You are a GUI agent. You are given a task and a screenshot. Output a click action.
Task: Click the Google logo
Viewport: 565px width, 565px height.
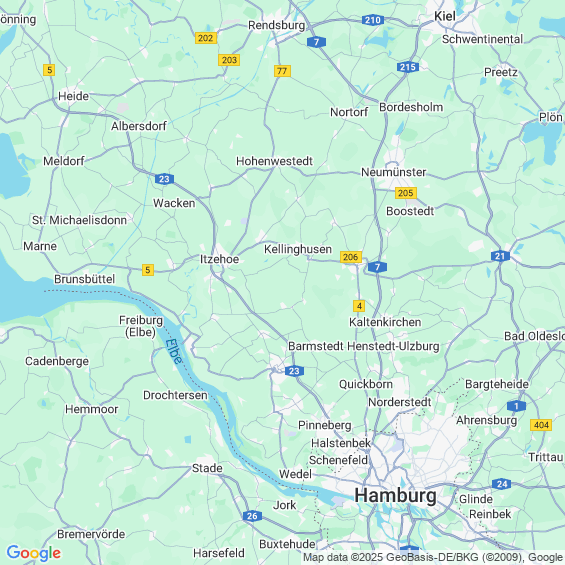tap(34, 553)
